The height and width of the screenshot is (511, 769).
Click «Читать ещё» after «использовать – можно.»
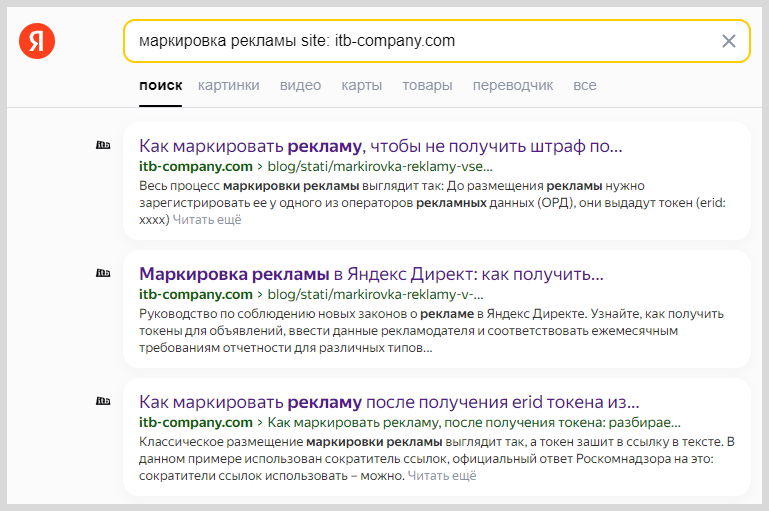coord(442,476)
